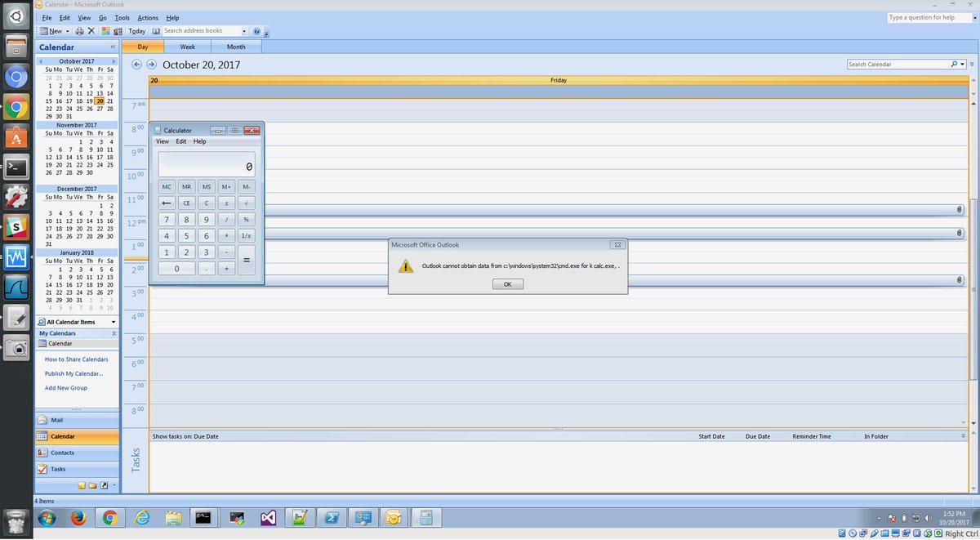The image size is (980, 540).
Task: Click the How to Share Calendars link
Action: coord(77,359)
